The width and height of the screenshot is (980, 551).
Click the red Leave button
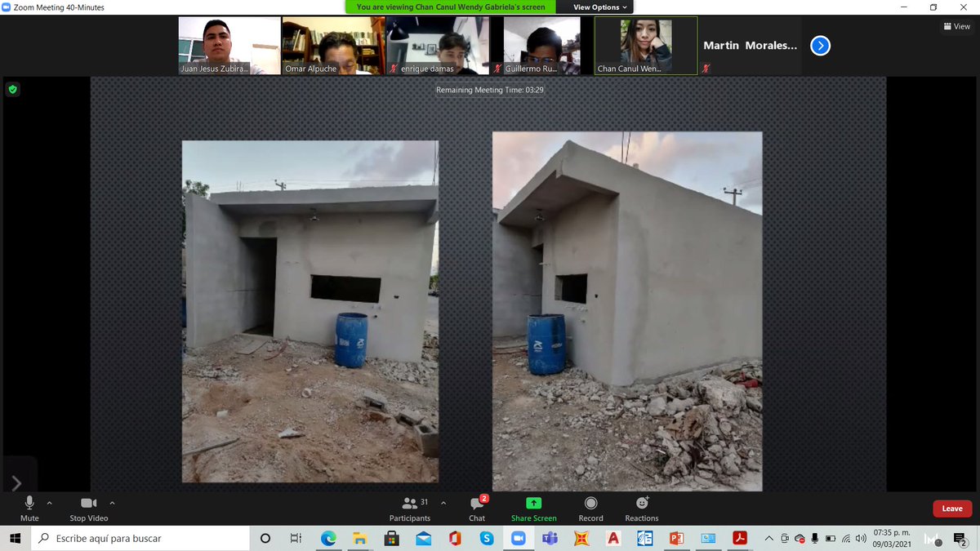[952, 508]
